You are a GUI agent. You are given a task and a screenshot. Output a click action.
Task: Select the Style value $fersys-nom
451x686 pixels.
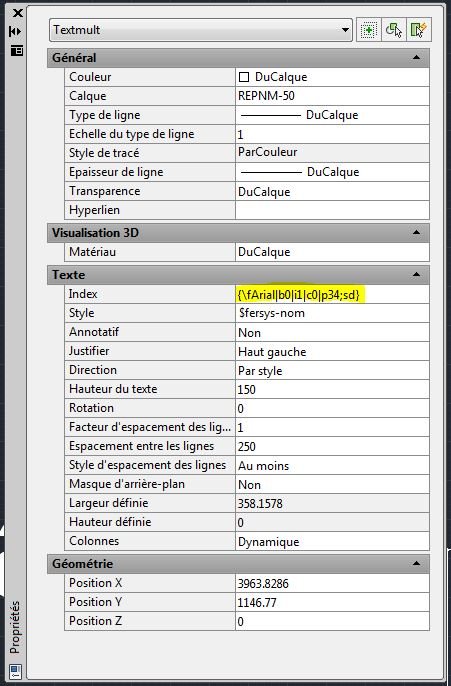[332, 313]
